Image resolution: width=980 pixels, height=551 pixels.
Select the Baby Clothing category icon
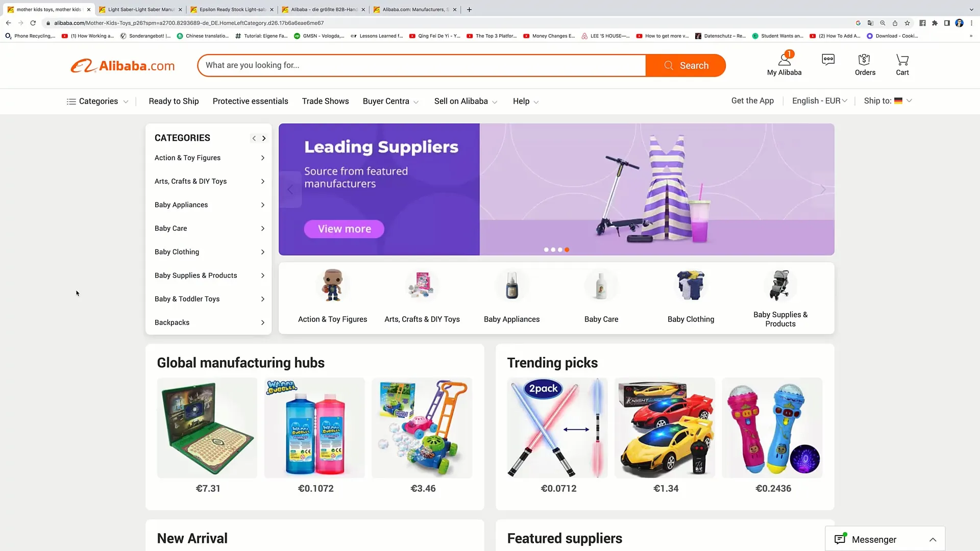[x=691, y=285]
